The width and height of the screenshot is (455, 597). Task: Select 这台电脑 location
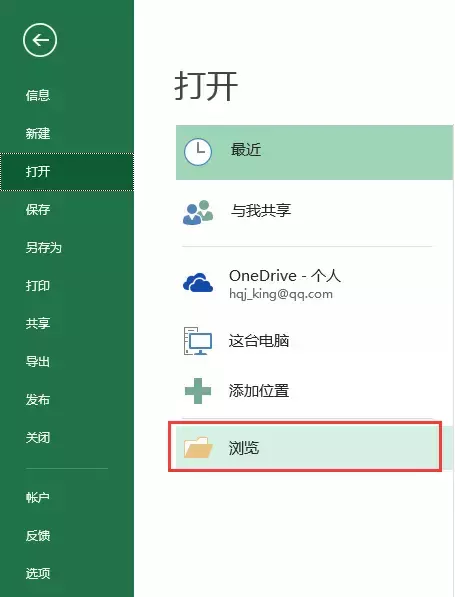click(314, 341)
